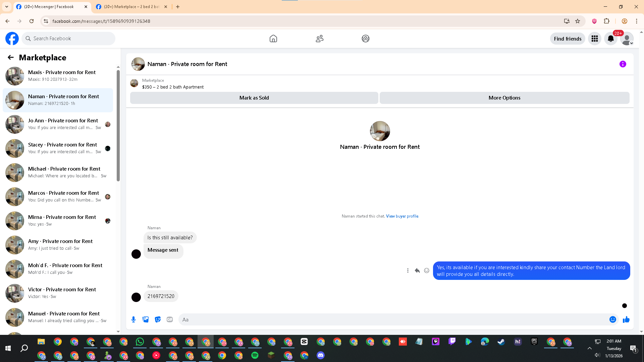Click View buyer profile link

tap(402, 216)
